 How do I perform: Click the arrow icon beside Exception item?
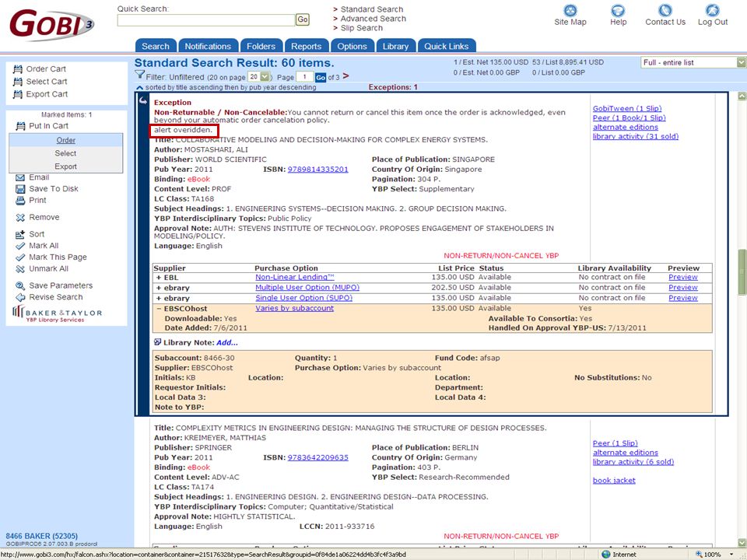(143, 100)
